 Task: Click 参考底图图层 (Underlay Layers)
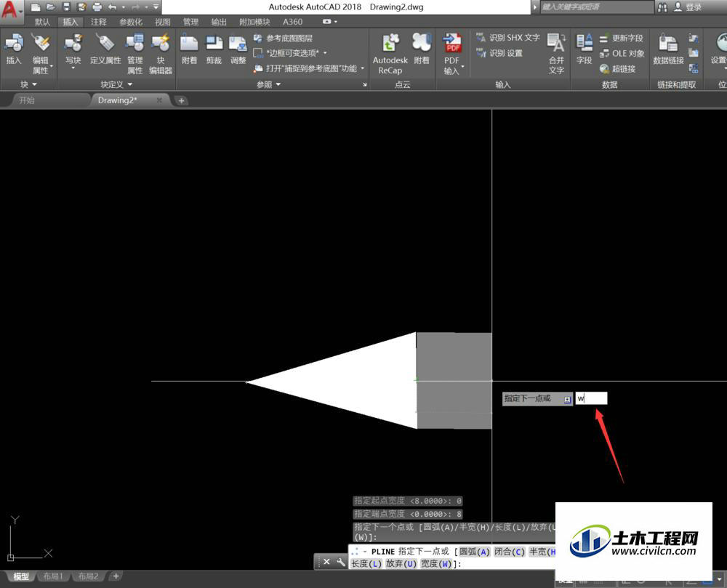(x=283, y=39)
